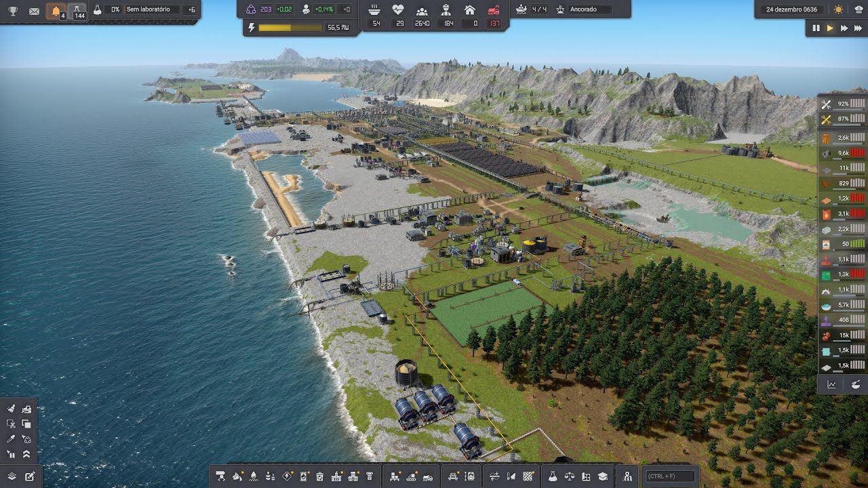Click the wood resource showing 2,6k
868x488 pixels.
[843, 138]
